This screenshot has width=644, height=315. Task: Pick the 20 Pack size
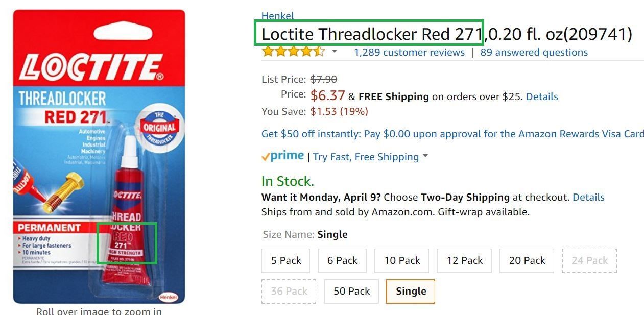[527, 261]
